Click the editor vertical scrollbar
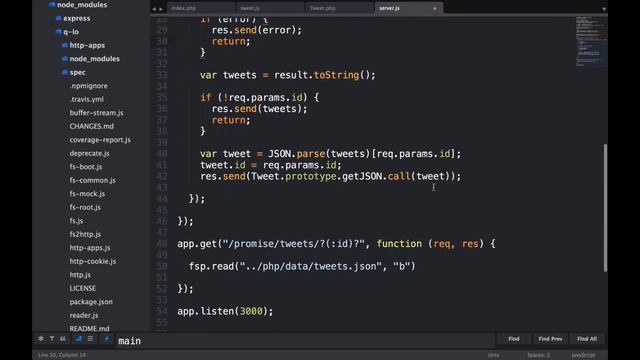The image size is (640, 360). tap(605, 207)
